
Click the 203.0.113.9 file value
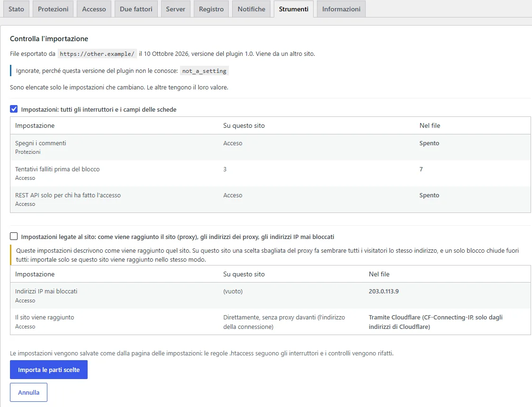pyautogui.click(x=384, y=292)
